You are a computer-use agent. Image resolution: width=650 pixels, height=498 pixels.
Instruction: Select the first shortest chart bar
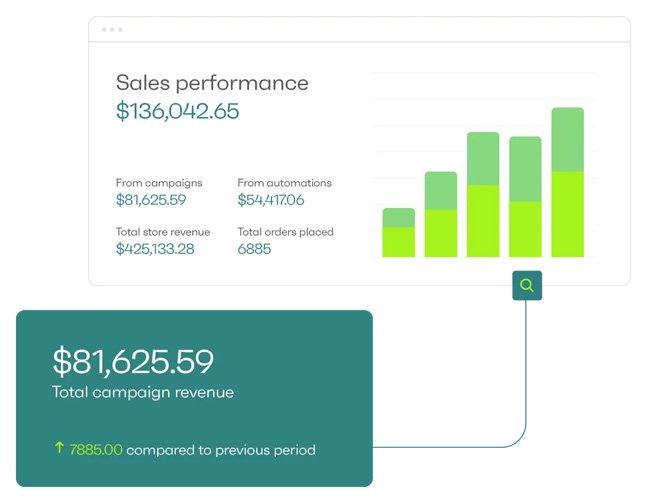tap(398, 233)
